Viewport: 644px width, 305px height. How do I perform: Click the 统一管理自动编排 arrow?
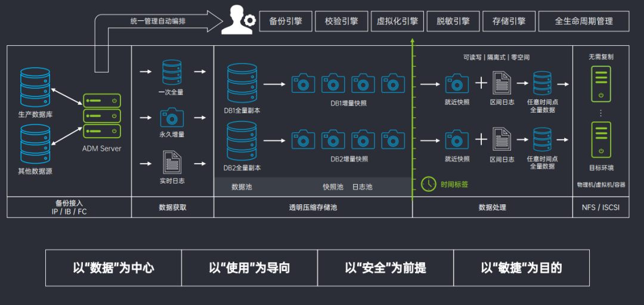(x=155, y=21)
